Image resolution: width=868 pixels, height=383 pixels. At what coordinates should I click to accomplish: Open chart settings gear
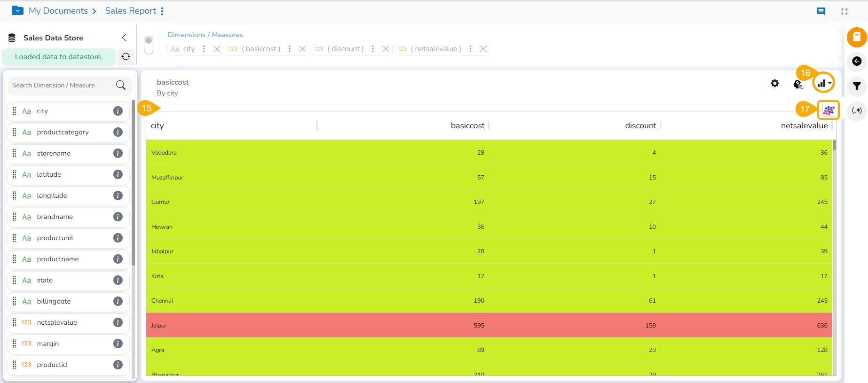(775, 83)
